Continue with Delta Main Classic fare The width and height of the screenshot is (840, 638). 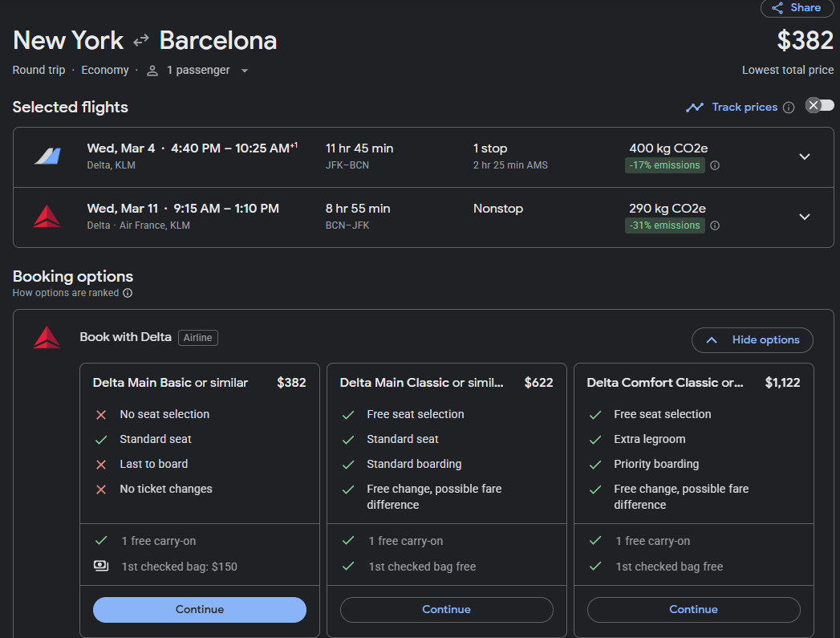pyautogui.click(x=446, y=610)
